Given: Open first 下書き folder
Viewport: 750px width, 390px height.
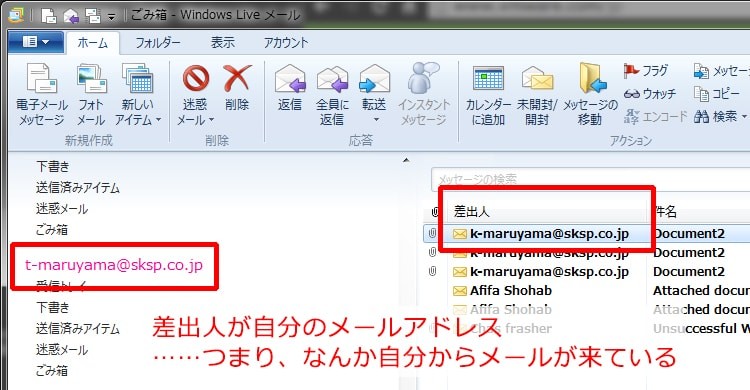Looking at the screenshot, I should 53,167.
